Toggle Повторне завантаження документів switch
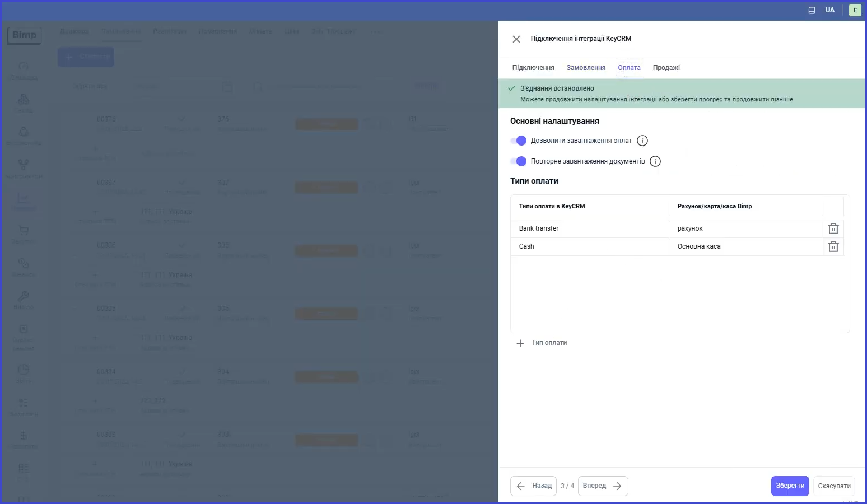This screenshot has width=867, height=504. [519, 161]
